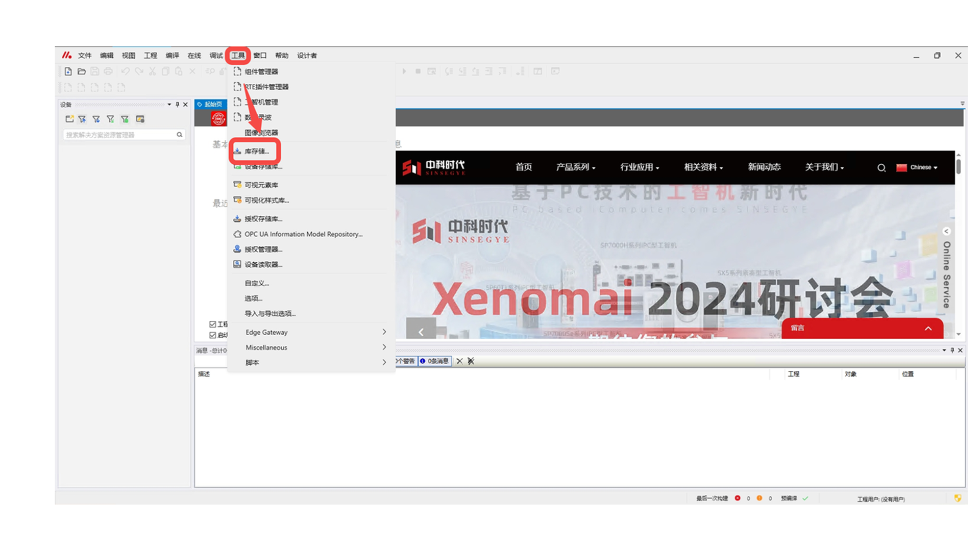
Task: Toggle the first checkbox below recent projects
Action: pos(213,324)
